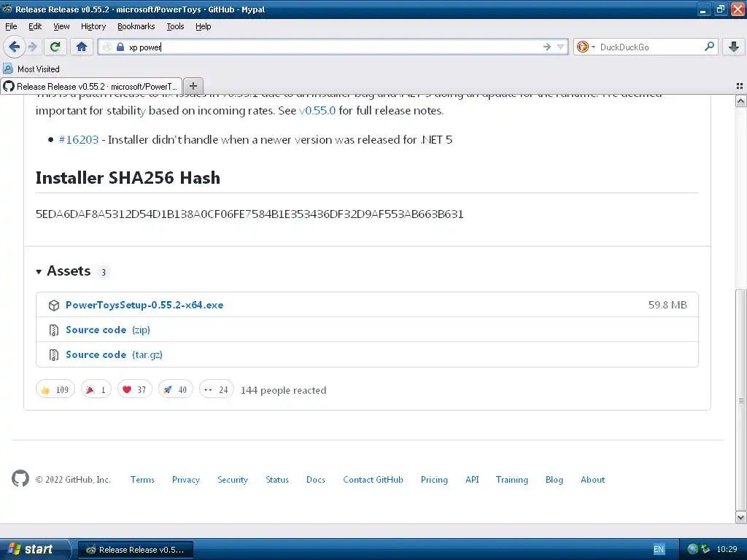The height and width of the screenshot is (560, 747).
Task: Open the Downloads arrow button
Action: (734, 47)
